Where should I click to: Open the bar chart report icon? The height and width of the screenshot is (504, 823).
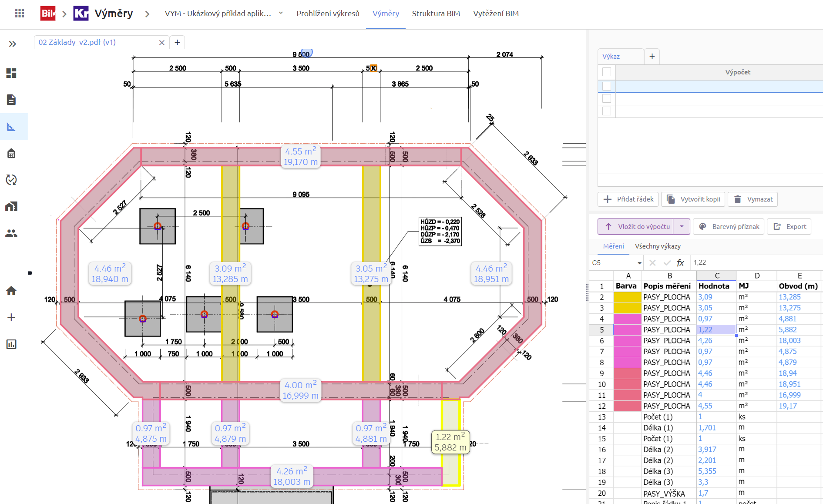[11, 344]
